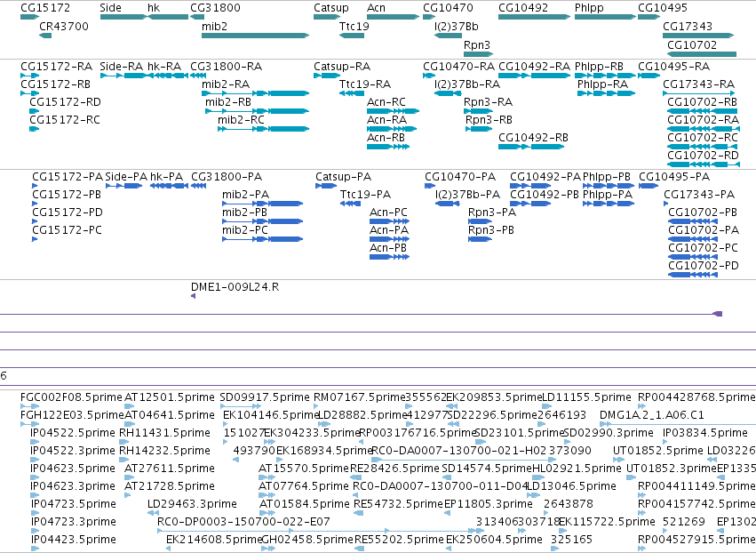The height and width of the screenshot is (553, 756).
Task: Click the CG10702 gene label
Action: pyautogui.click(x=692, y=44)
